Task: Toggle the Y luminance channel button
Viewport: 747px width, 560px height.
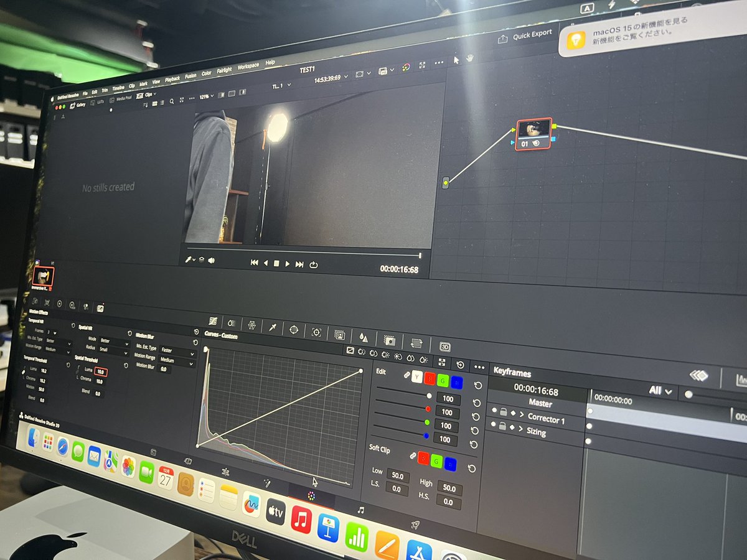Action: pos(416,376)
